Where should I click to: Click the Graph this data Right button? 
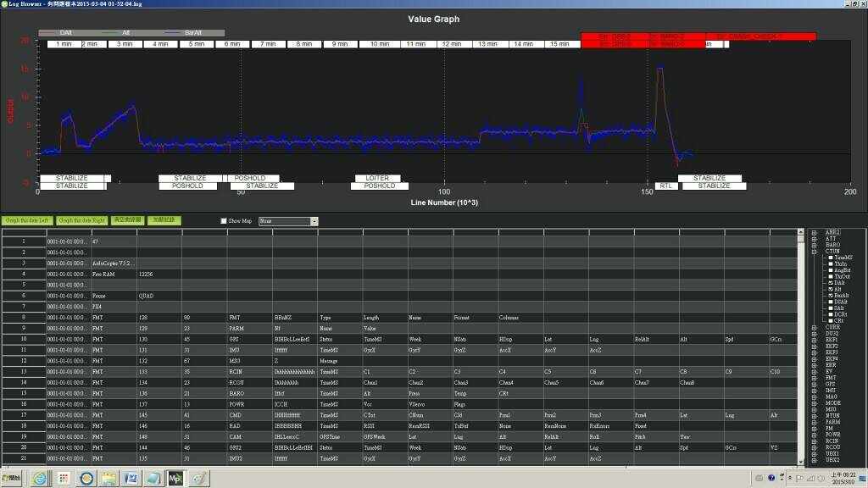(x=82, y=220)
